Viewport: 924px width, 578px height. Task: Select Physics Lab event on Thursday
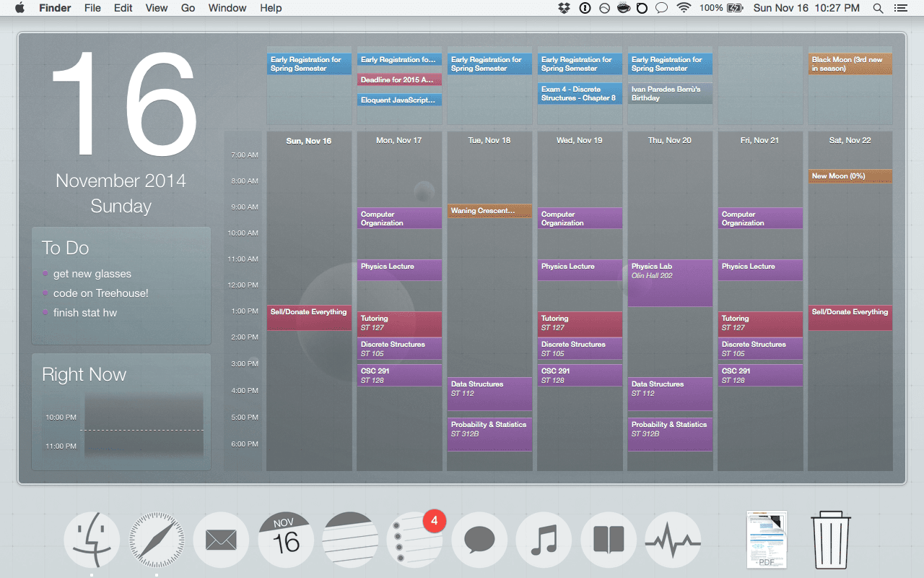tap(670, 283)
